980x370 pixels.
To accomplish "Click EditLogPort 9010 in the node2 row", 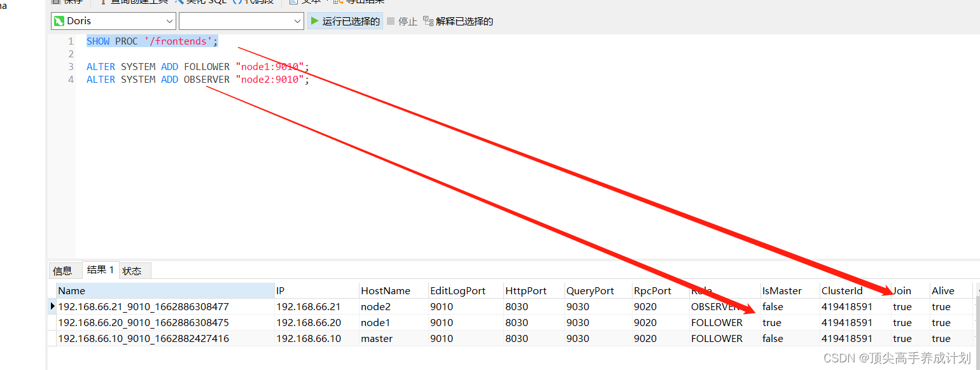I will 466,306.
